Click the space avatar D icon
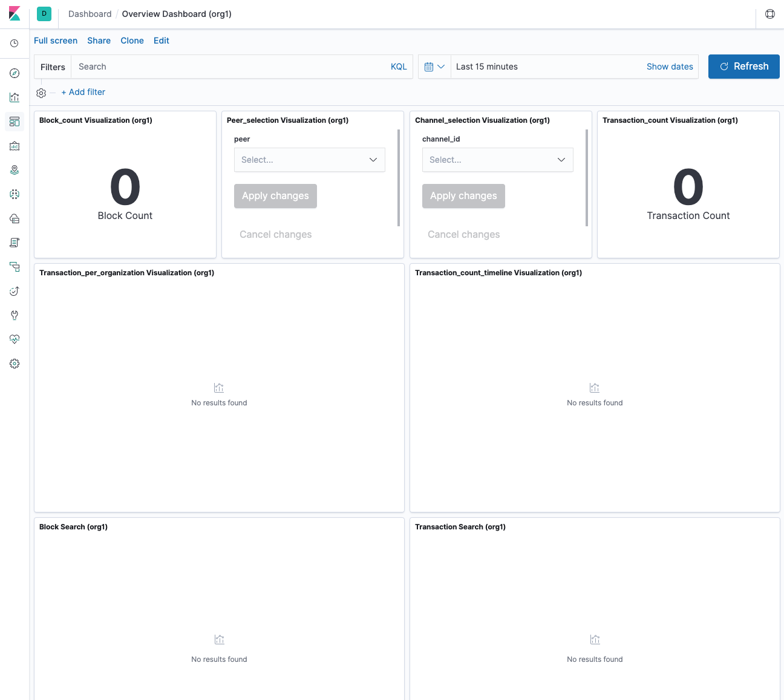The width and height of the screenshot is (784, 700). coord(44,13)
